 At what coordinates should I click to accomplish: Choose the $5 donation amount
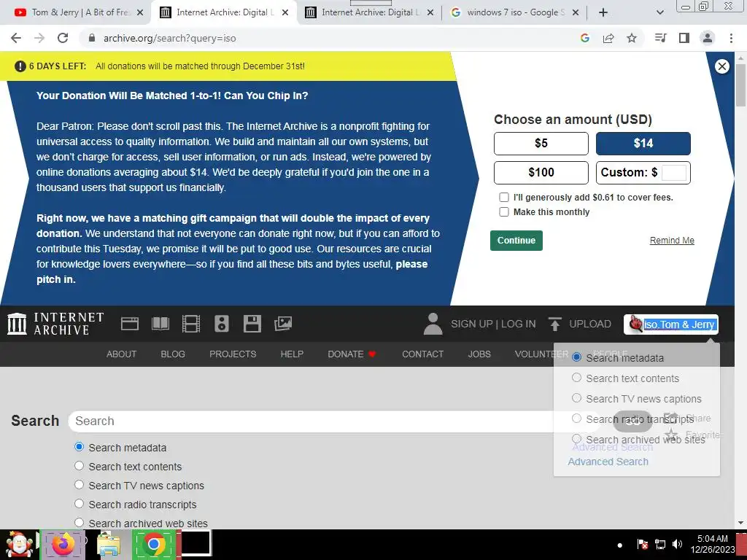coord(541,144)
